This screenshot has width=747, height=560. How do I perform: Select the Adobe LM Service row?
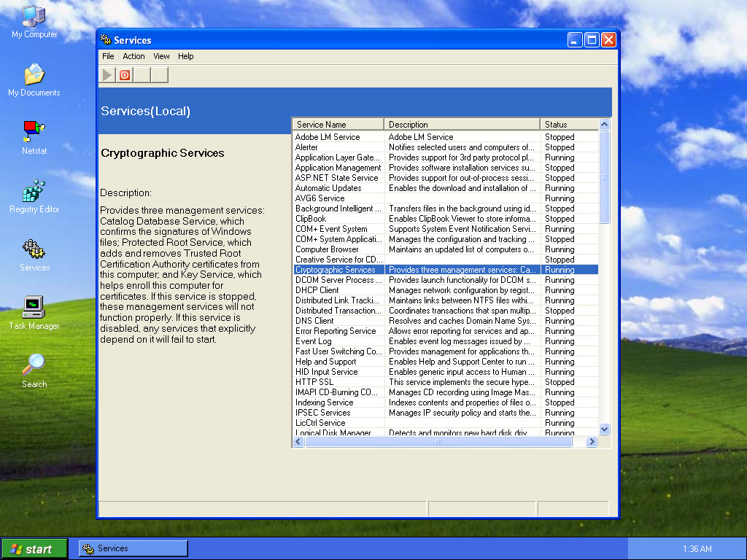[x=446, y=137]
